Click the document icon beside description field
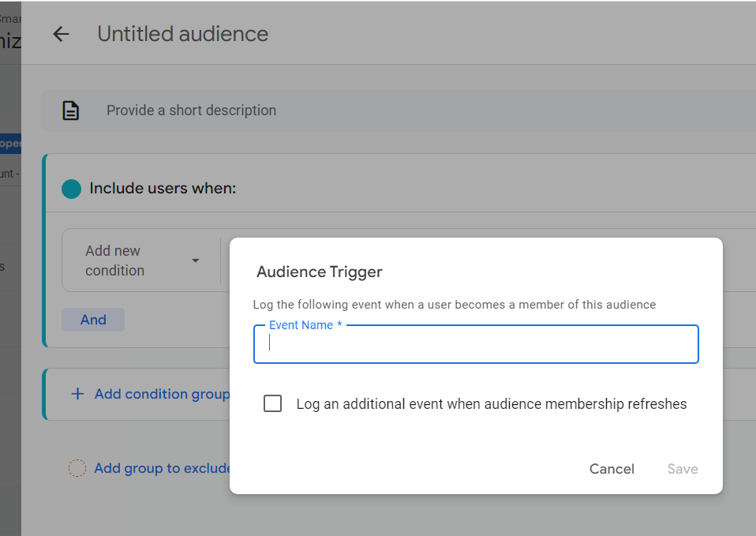Screen dimensions: 756x536 (70, 111)
